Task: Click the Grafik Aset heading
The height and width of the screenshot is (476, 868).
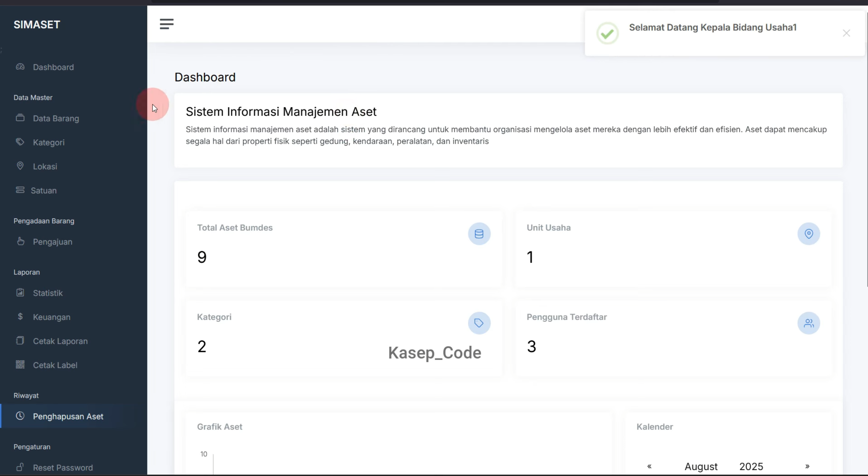Action: coord(219,427)
